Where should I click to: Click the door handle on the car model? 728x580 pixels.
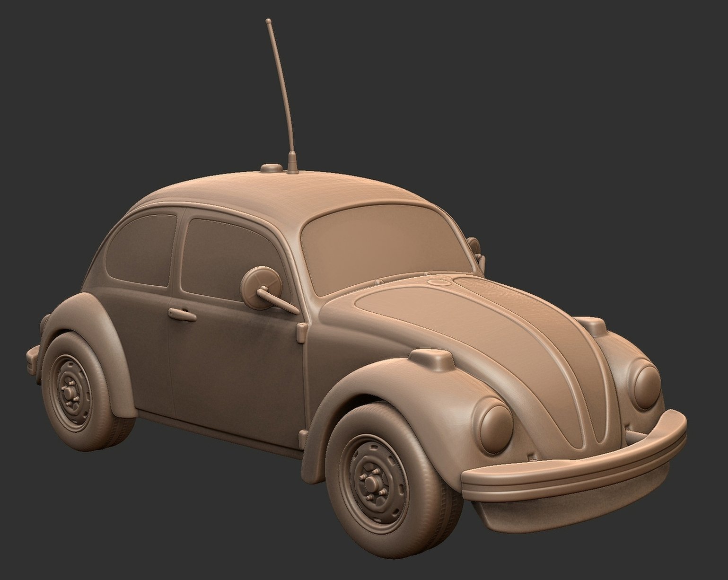point(182,314)
